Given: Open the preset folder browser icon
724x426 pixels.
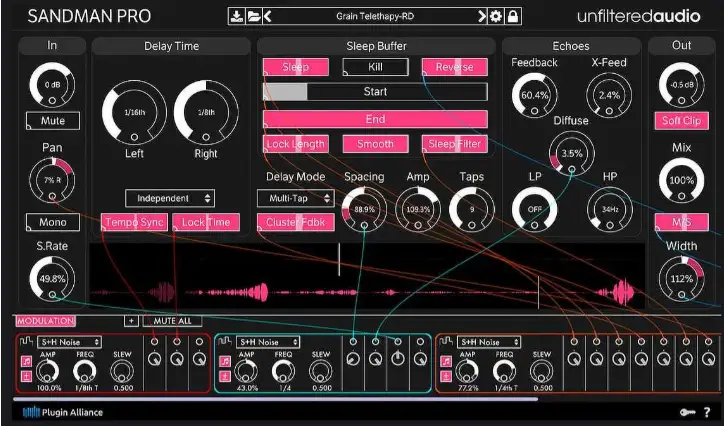Looking at the screenshot, I should coord(253,17).
